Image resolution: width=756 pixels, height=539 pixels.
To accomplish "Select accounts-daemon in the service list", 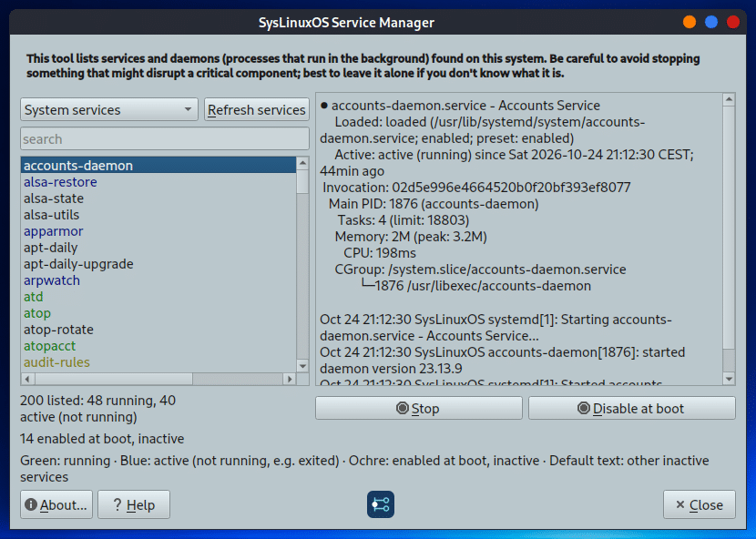I will pos(158,166).
